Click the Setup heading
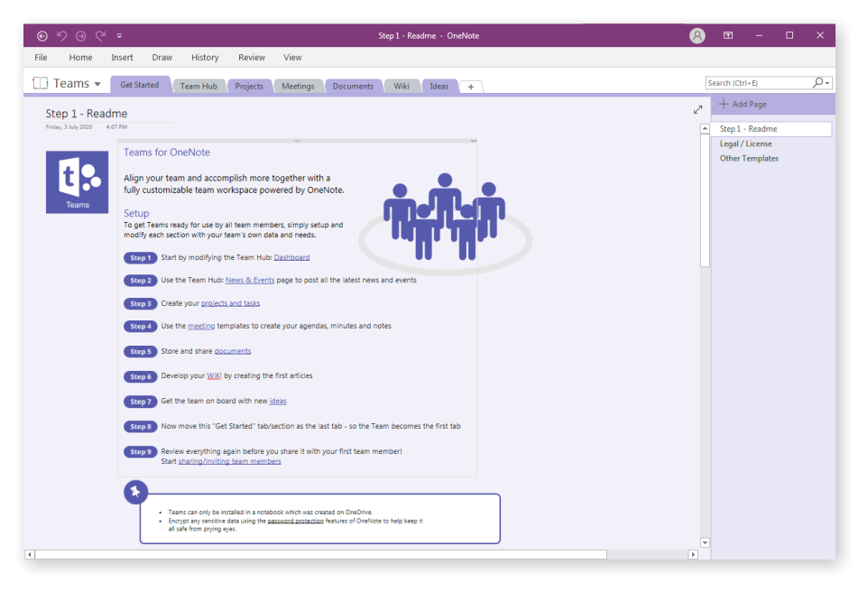Viewport: 868px width, 592px height. point(136,213)
